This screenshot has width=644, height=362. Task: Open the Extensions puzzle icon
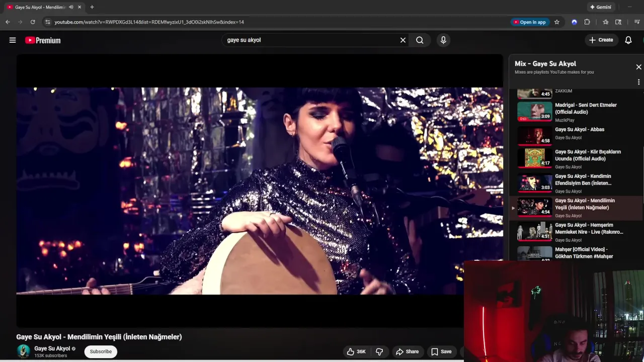(587, 22)
